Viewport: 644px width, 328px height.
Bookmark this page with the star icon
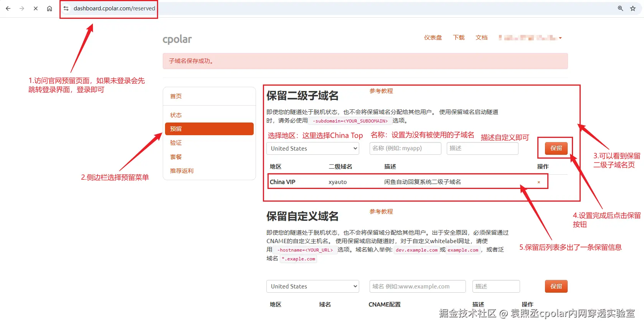(x=633, y=8)
